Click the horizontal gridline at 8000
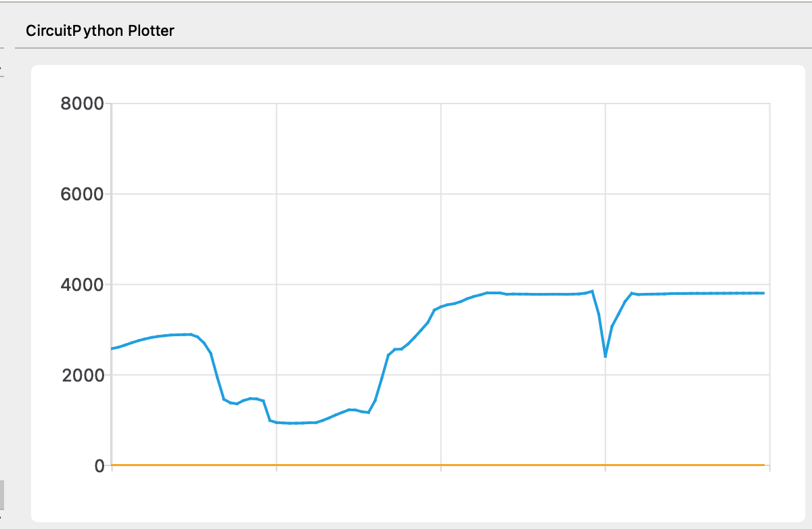This screenshot has width=812, height=529. 440,104
